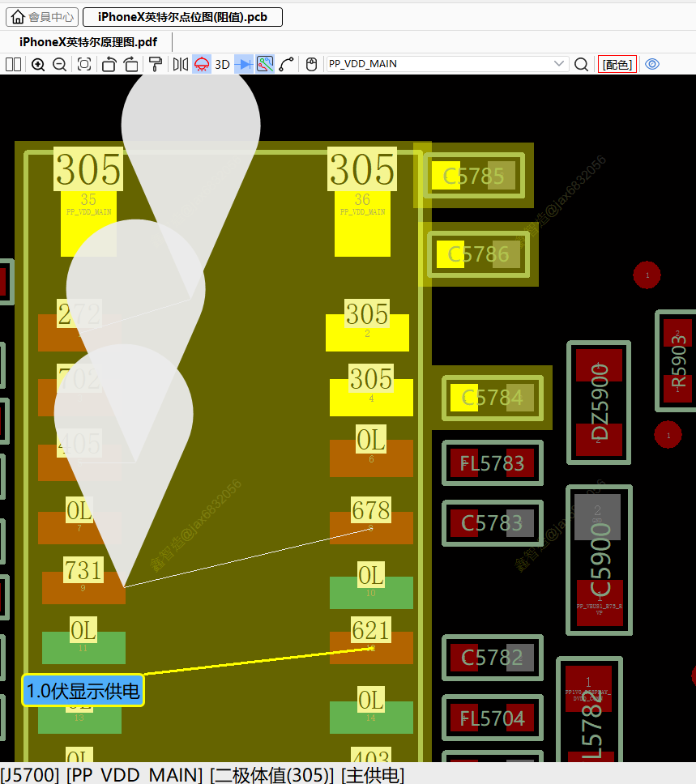Toggle the red lamp highlight mode
Screen dimensions: 696x784
tap(202, 65)
